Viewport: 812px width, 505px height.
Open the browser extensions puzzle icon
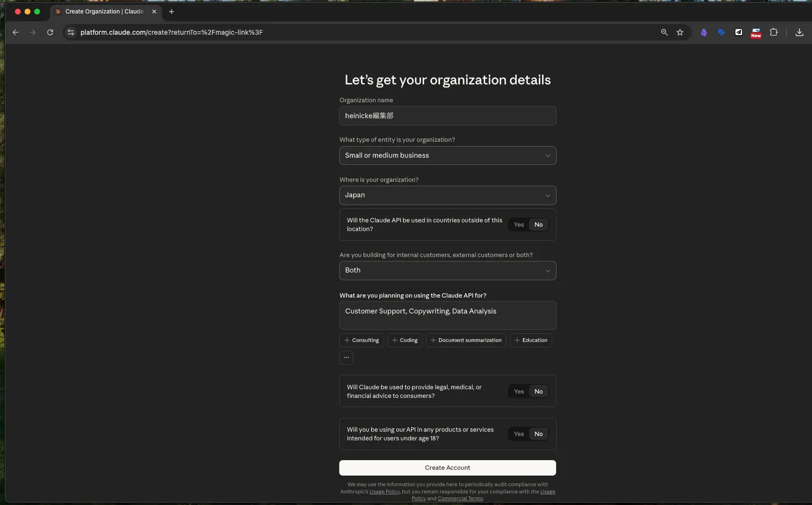[x=773, y=32]
